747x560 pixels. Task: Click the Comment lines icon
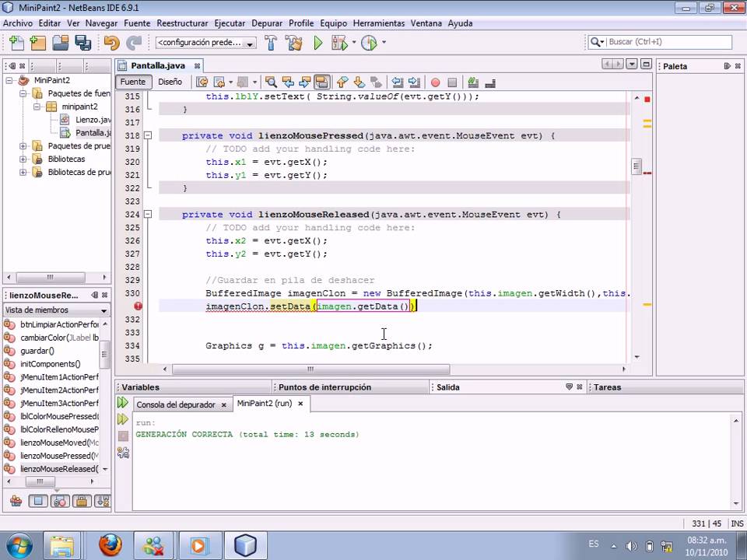(x=473, y=82)
